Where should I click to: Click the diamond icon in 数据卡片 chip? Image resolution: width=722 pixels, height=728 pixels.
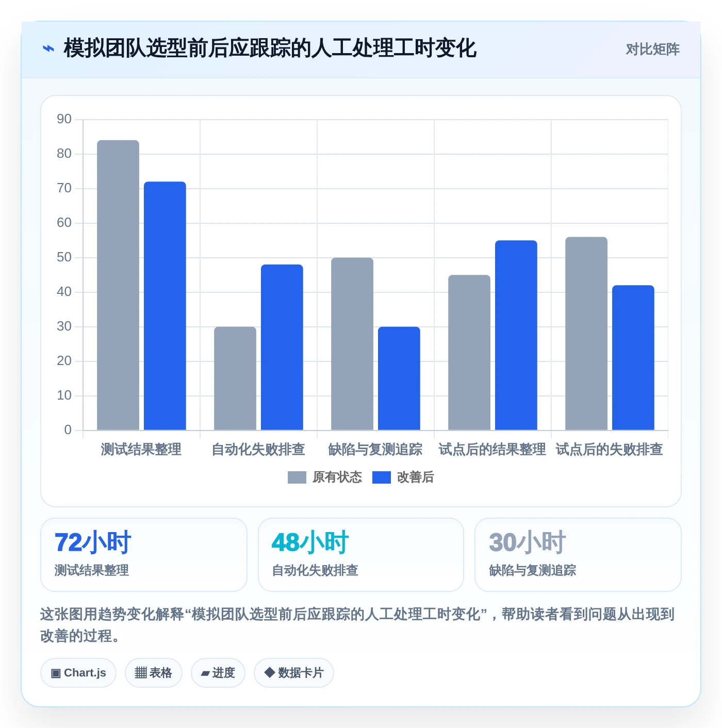pos(269,672)
